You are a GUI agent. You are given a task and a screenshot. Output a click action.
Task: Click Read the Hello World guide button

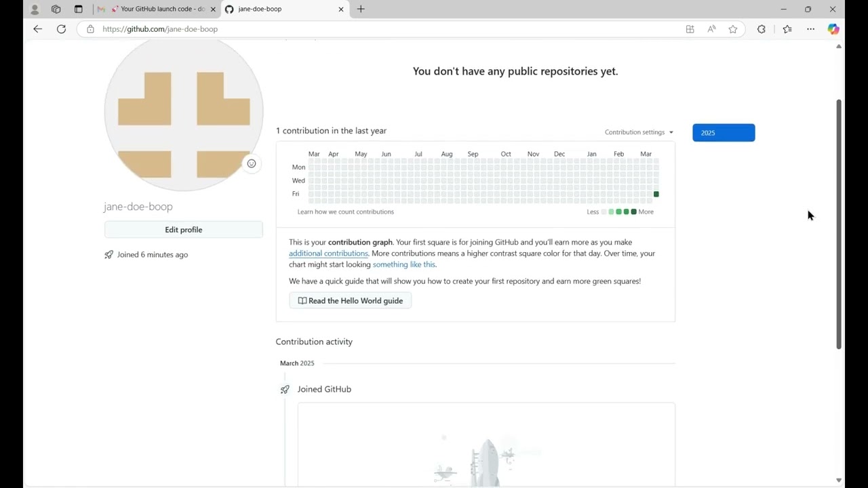click(351, 301)
